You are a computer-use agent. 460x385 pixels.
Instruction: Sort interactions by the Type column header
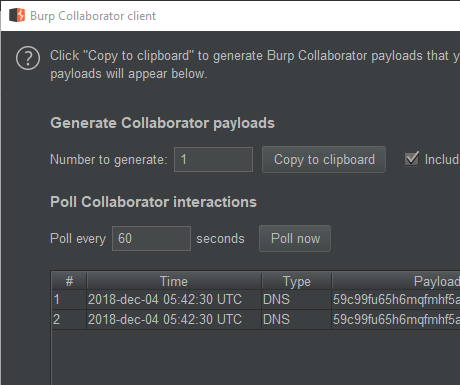297,281
